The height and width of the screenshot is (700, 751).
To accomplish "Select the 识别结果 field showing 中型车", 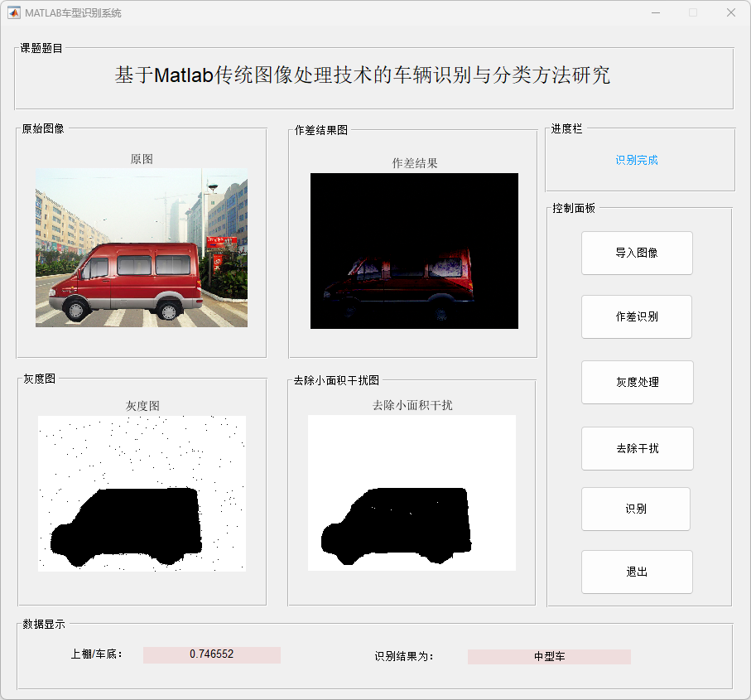I will coord(549,656).
